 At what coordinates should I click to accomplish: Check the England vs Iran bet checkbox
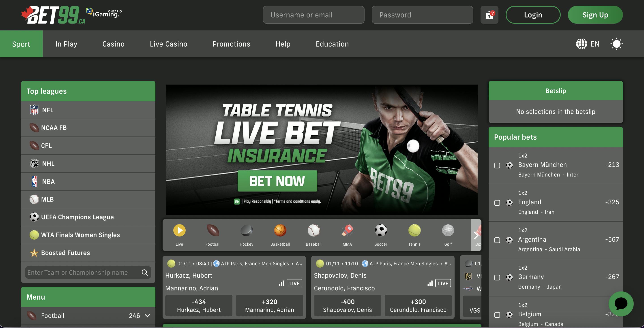pos(497,203)
